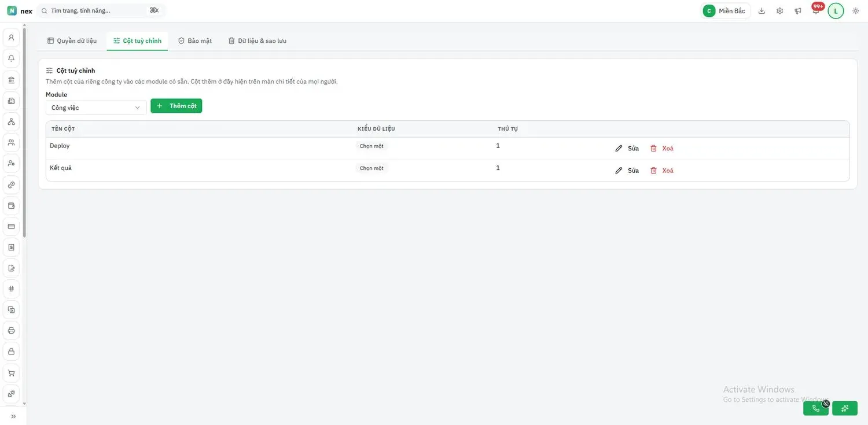Click the nex logo in the header

pyautogui.click(x=20, y=11)
